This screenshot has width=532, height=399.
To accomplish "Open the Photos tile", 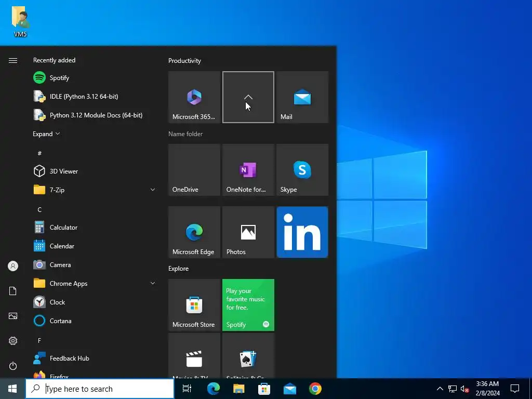I will click(248, 232).
